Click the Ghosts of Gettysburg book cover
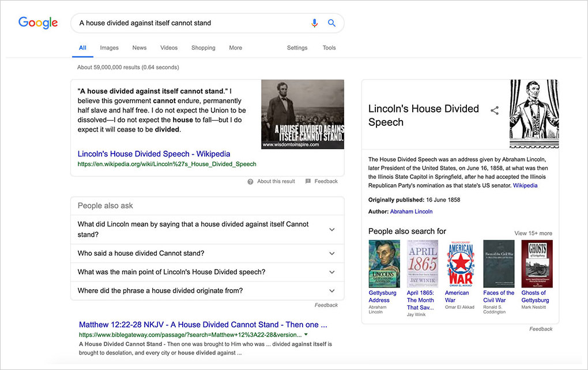The width and height of the screenshot is (588, 370). (537, 264)
